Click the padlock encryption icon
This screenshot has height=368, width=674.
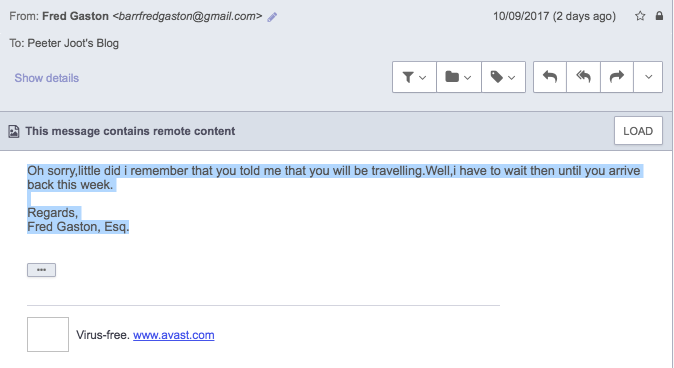(x=659, y=16)
